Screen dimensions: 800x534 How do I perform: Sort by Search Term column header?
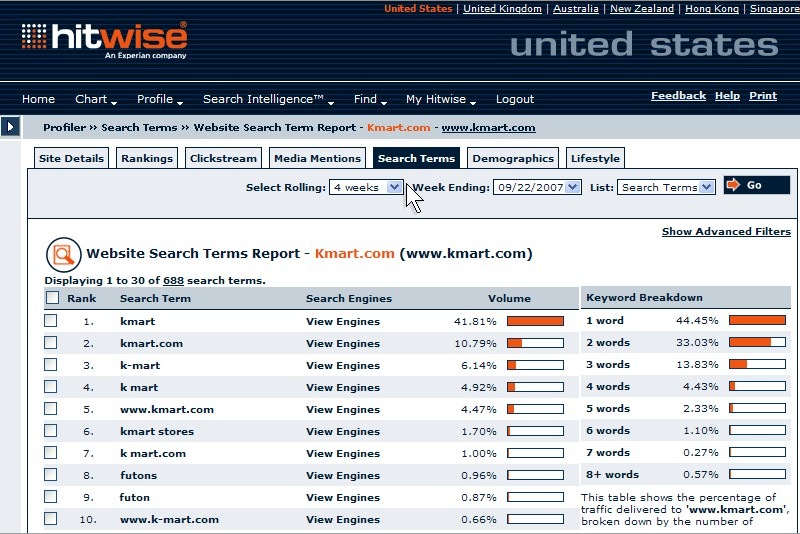[155, 298]
